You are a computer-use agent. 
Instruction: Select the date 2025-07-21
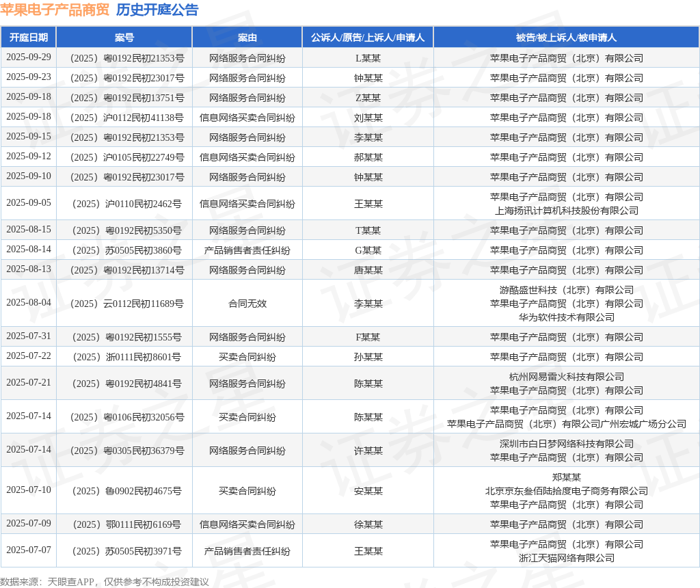[29, 383]
